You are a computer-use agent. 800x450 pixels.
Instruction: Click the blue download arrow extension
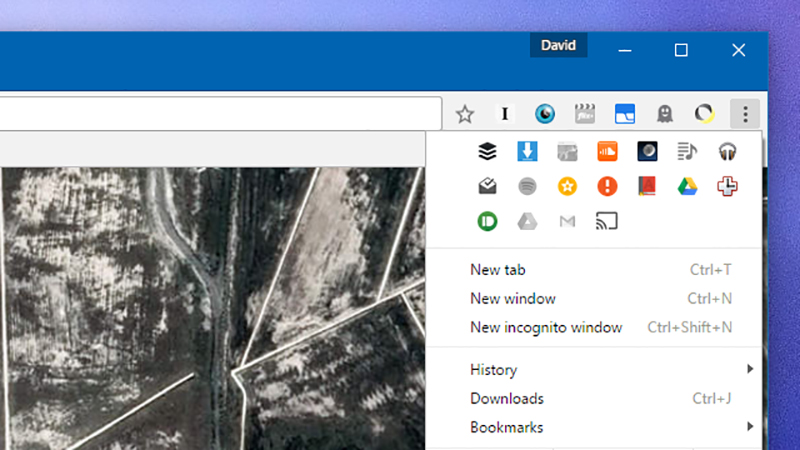tap(527, 152)
